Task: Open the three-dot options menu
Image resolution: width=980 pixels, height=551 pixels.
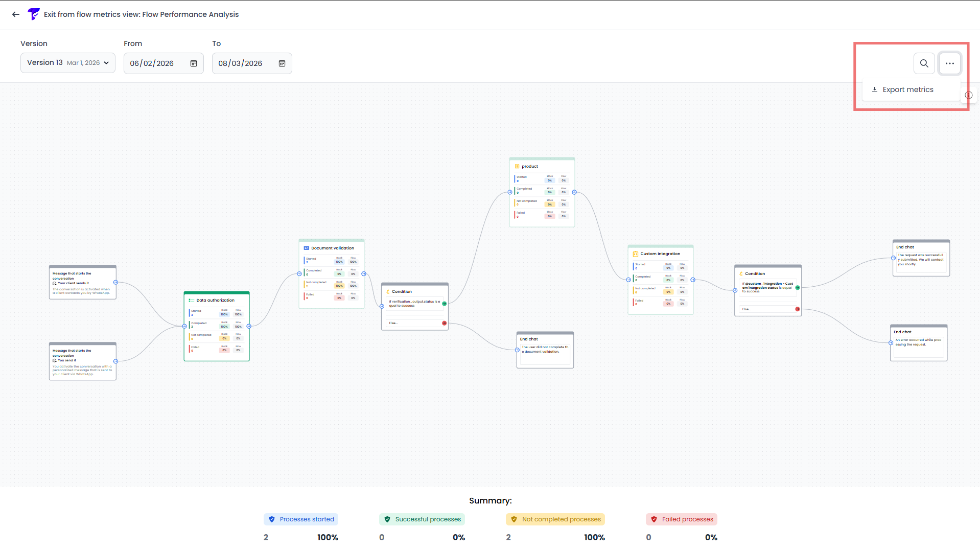Action: [x=949, y=63]
